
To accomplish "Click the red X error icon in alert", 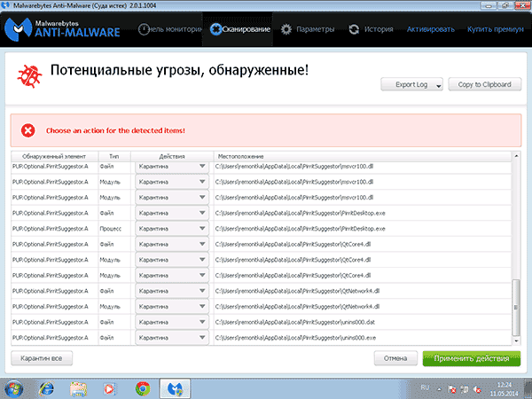I will 27,130.
